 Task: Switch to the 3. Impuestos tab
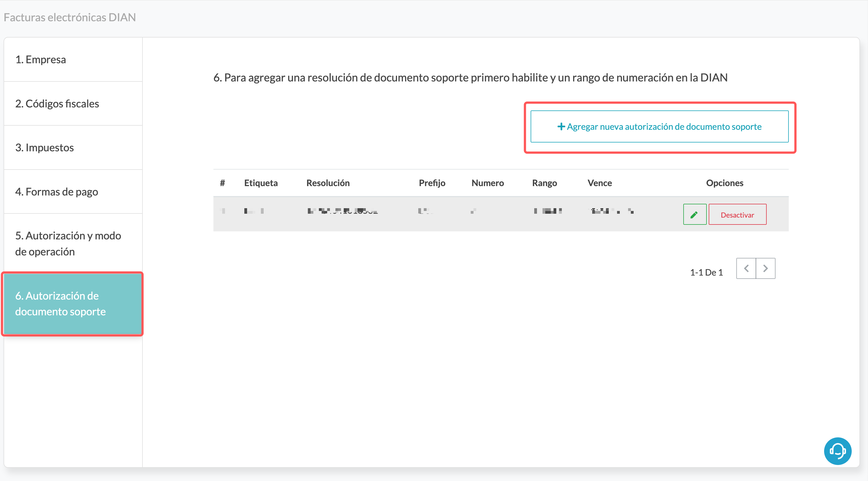(x=73, y=147)
